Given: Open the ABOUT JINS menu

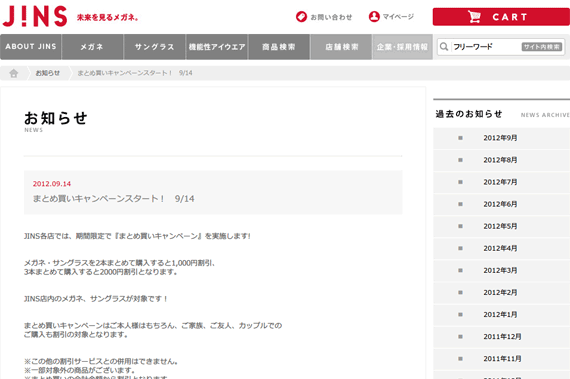Looking at the screenshot, I should 31,47.
